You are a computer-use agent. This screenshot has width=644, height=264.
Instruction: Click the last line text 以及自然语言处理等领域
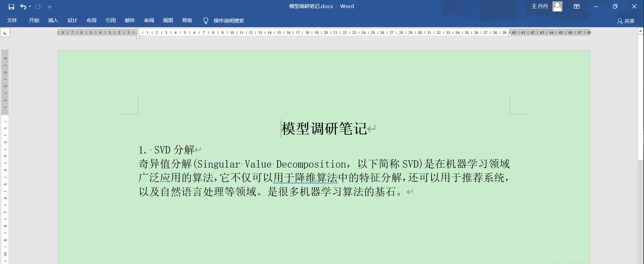198,192
